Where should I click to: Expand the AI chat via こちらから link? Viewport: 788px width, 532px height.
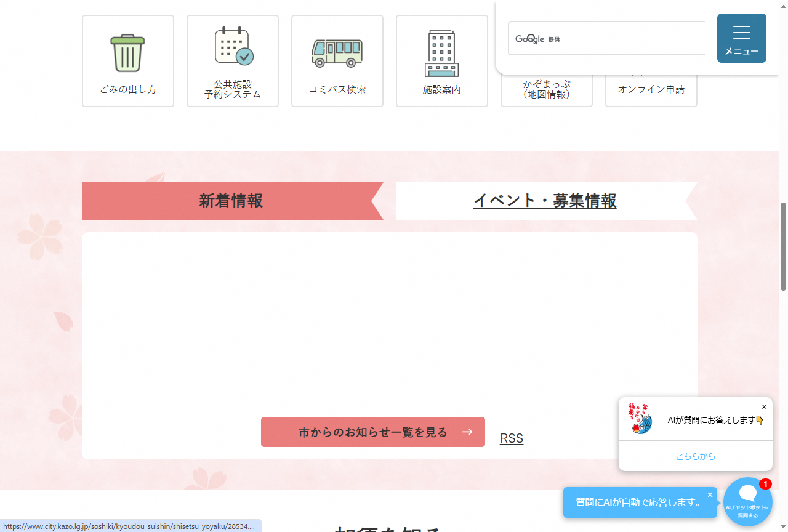[694, 456]
